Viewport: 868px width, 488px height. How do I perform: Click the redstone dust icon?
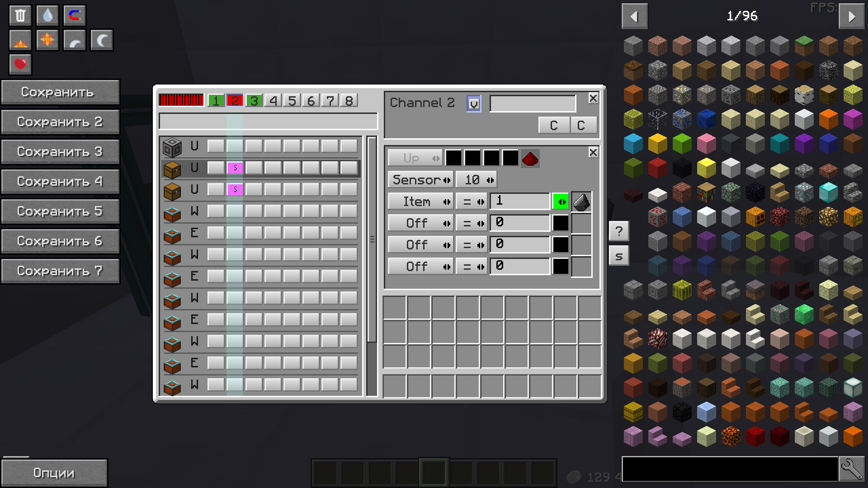click(x=530, y=159)
